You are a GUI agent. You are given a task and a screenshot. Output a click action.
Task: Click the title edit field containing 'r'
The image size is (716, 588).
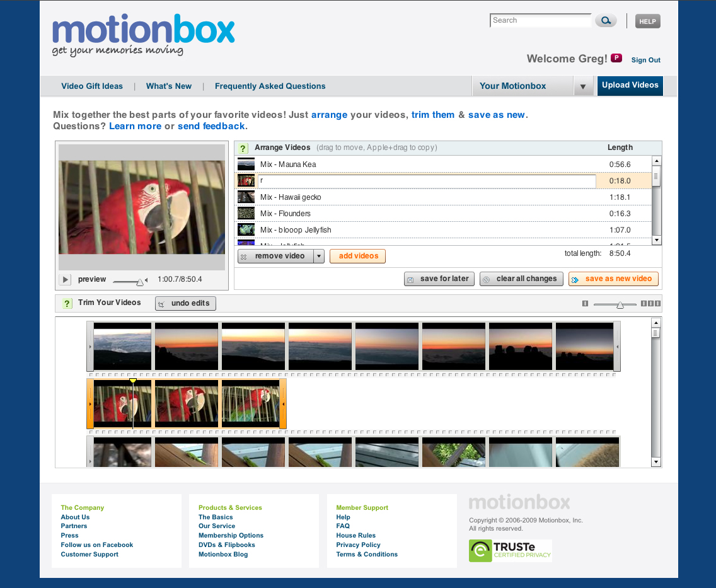(427, 181)
